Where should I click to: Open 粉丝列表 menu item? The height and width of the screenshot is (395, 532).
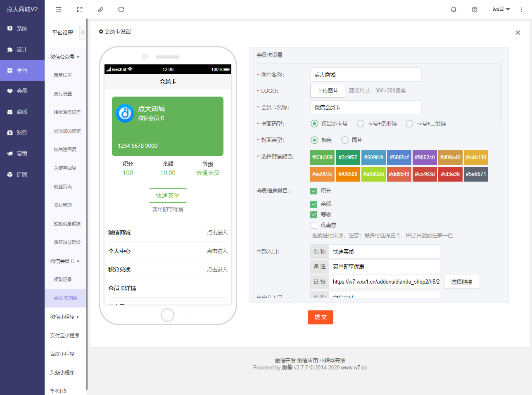coord(63,187)
